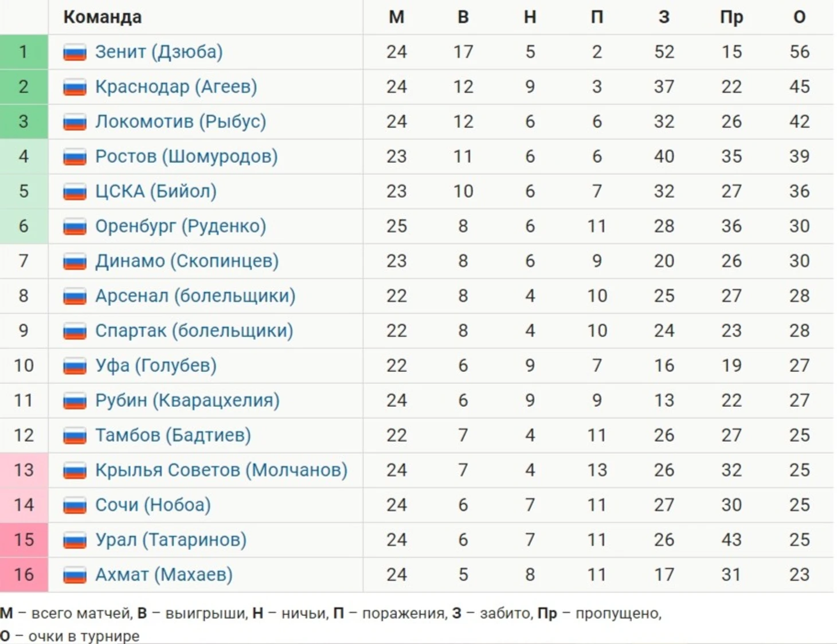Click the flag icon beside ЦСКА
837x644 pixels.
click(x=75, y=192)
